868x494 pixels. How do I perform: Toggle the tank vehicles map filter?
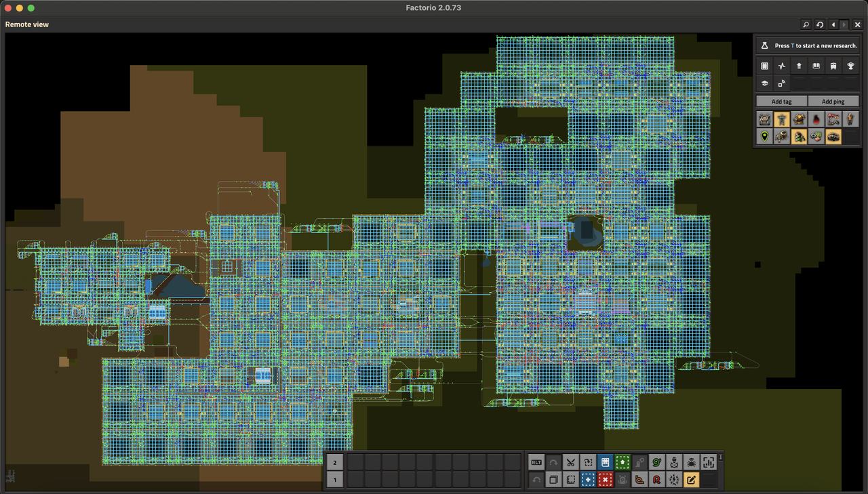pos(833,137)
